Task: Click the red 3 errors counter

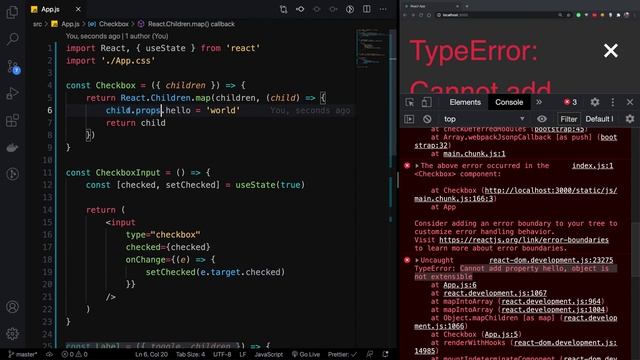Action: click(x=570, y=102)
